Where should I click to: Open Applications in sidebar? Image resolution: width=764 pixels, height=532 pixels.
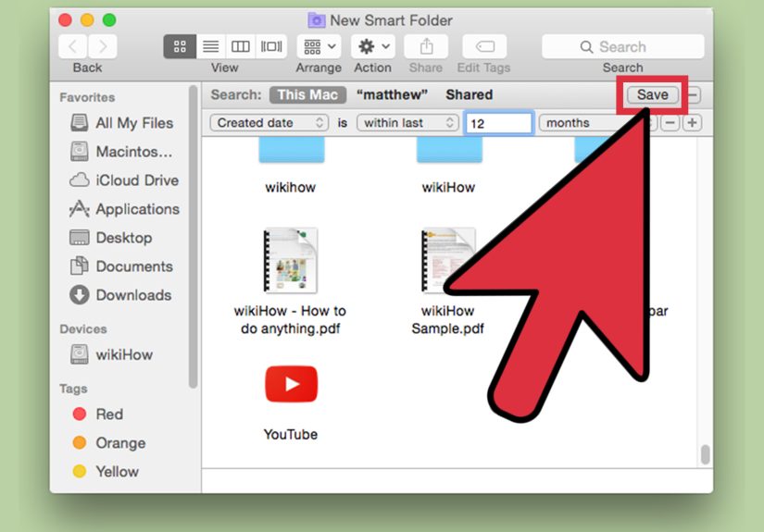pyautogui.click(x=125, y=209)
